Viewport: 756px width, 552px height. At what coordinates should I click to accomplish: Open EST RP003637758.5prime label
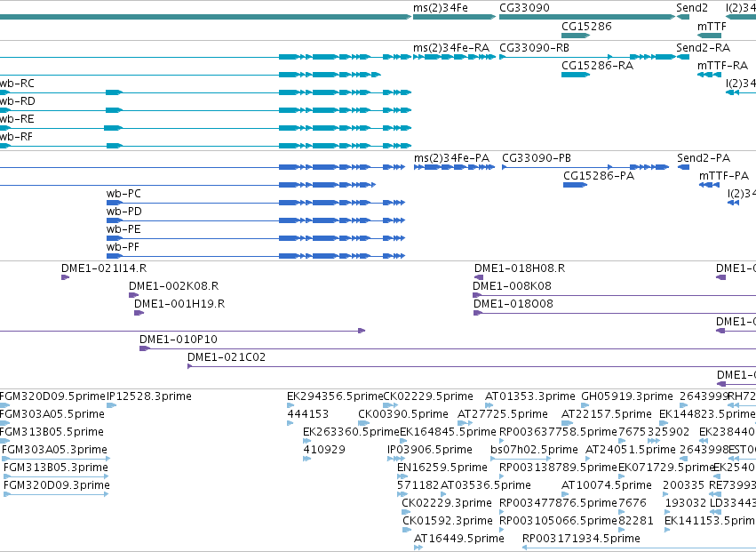(558, 432)
